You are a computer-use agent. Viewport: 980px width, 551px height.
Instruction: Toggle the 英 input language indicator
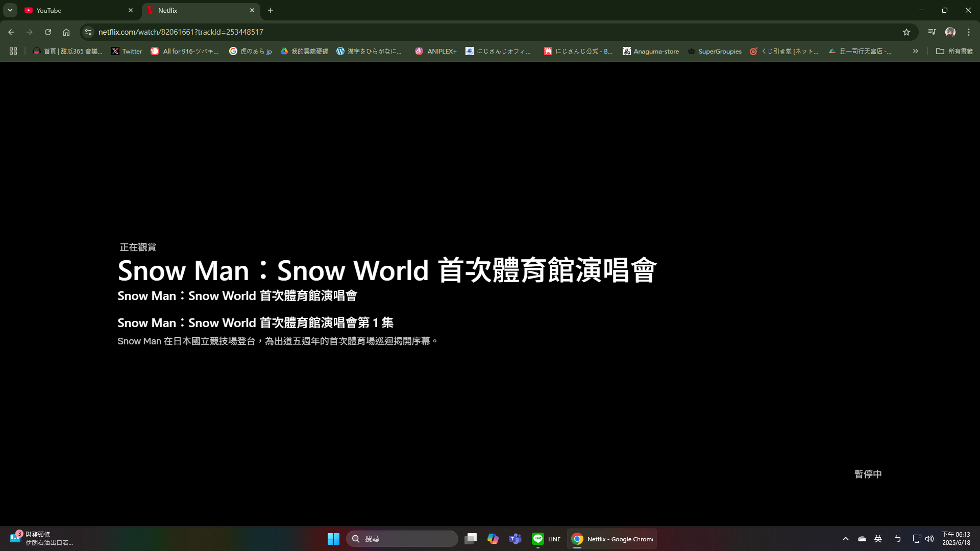[x=878, y=539]
